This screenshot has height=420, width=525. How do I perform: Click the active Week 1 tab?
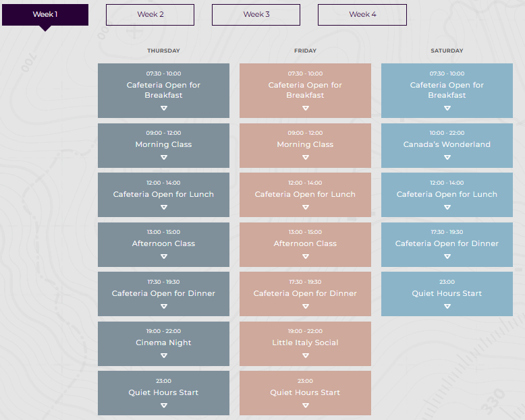[x=45, y=15]
